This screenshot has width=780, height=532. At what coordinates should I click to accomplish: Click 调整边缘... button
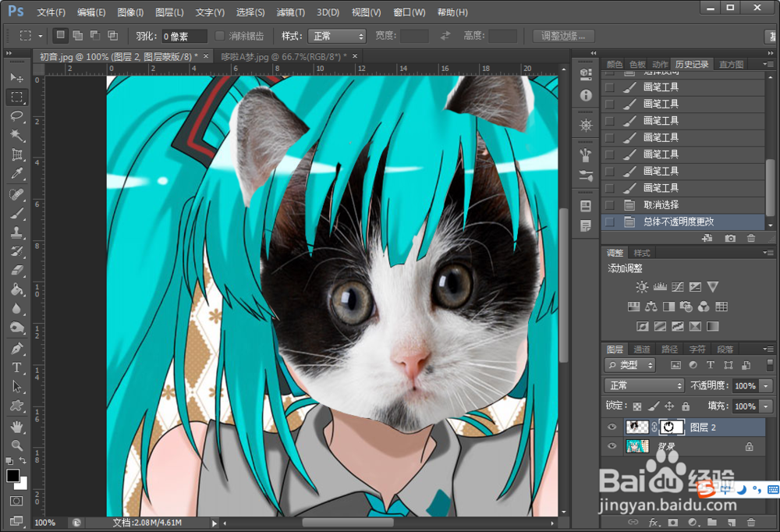pyautogui.click(x=563, y=36)
